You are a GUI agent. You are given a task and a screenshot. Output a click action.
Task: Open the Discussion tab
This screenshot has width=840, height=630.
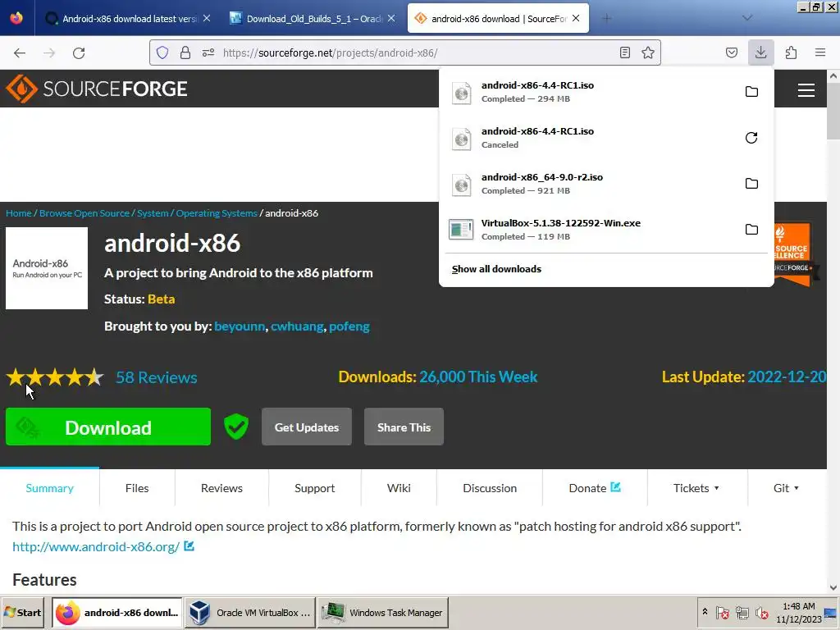coord(490,488)
